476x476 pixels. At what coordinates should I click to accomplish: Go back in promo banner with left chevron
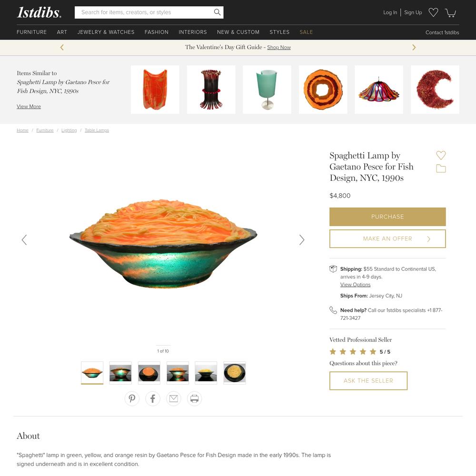pos(62,47)
